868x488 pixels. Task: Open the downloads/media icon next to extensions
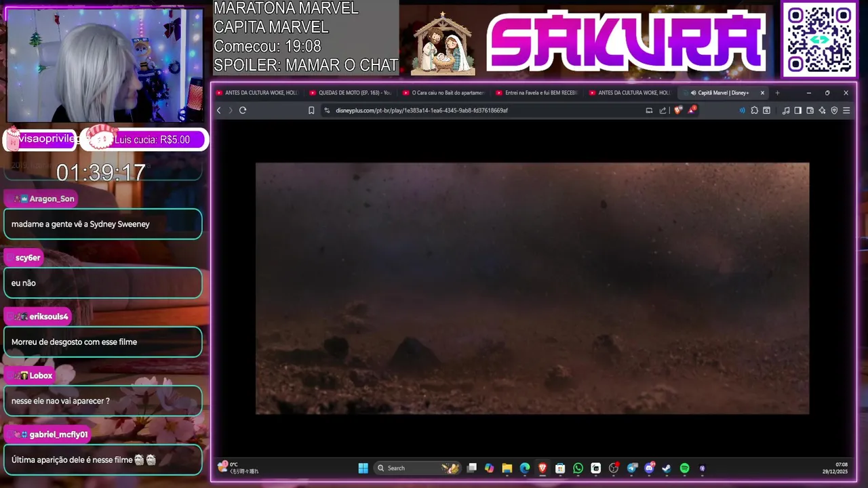click(766, 110)
